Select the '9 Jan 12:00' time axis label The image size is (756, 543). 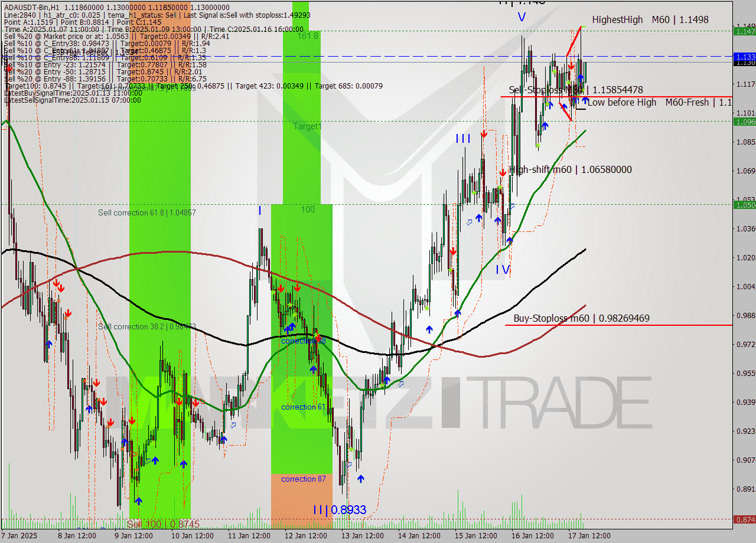coord(135,536)
